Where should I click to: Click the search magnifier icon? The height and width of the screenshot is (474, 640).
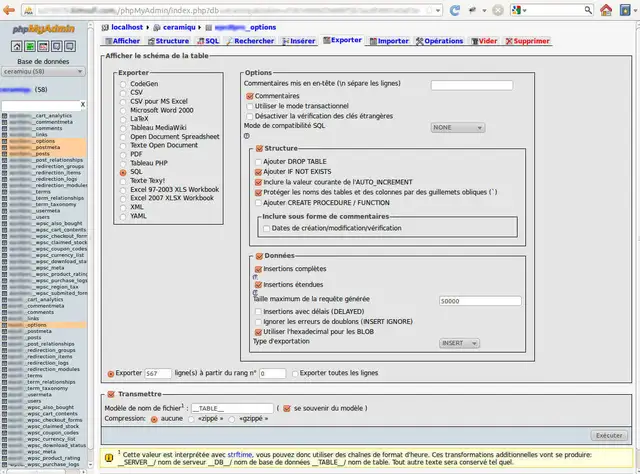point(588,10)
